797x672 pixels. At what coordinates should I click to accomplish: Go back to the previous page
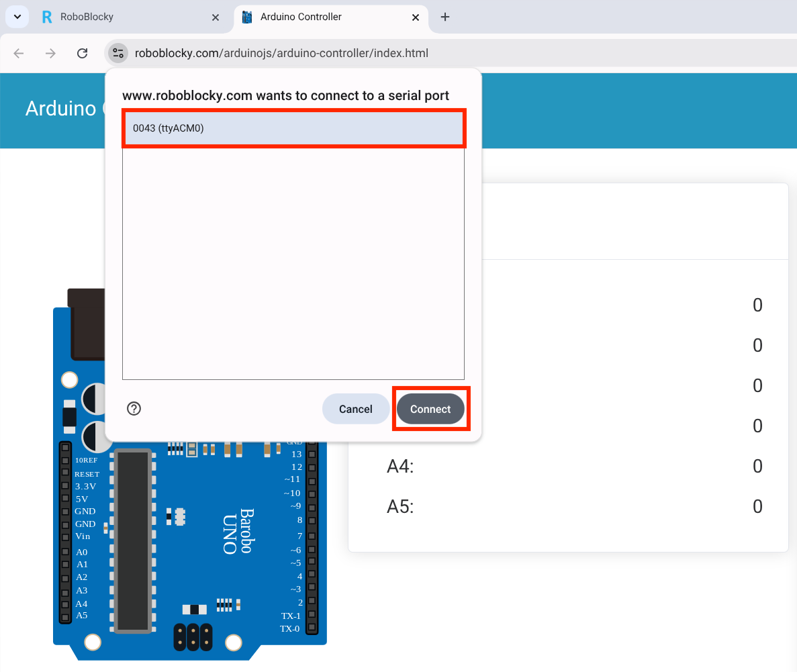point(19,54)
